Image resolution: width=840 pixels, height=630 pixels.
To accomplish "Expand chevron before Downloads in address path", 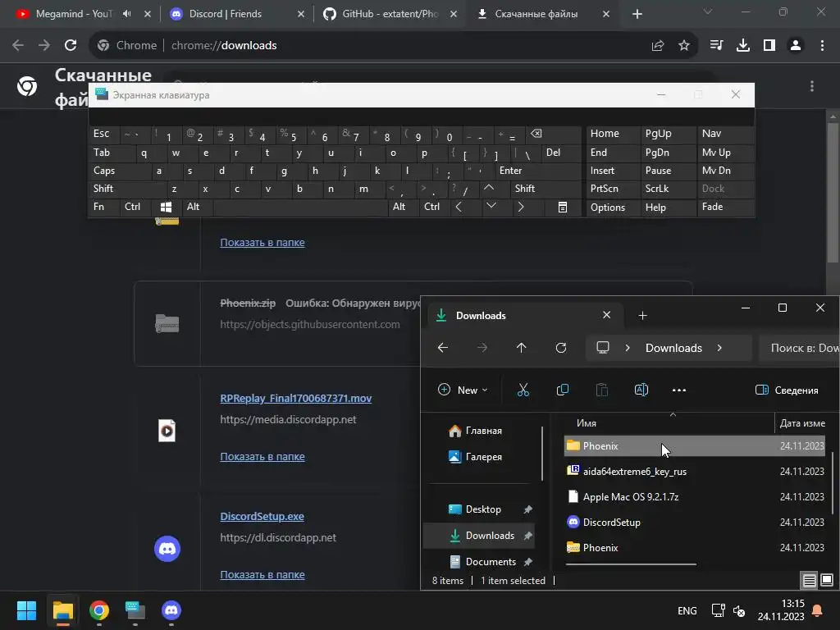I will pyautogui.click(x=628, y=348).
